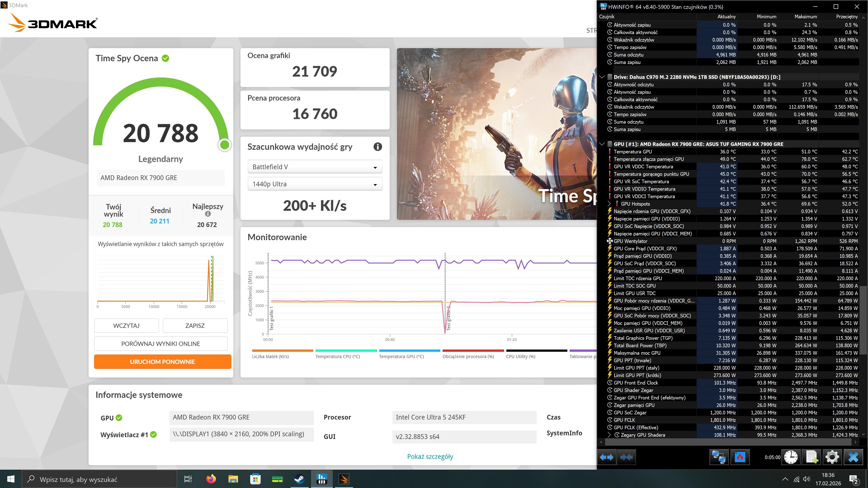Click the info icon under Najlepszy
868x488 pixels.
tap(208, 214)
